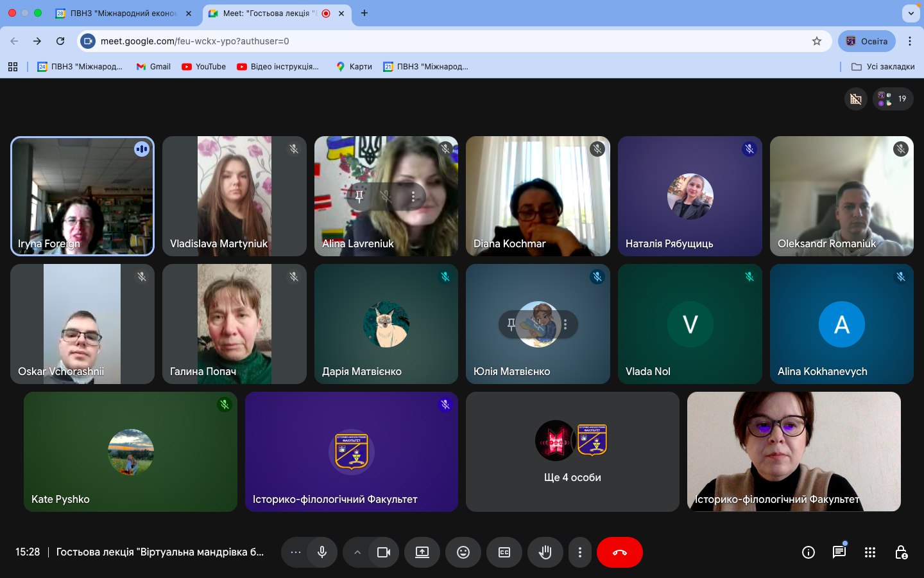Show participants list with 19 count
Viewport: 924px width, 578px height.
pyautogui.click(x=893, y=99)
